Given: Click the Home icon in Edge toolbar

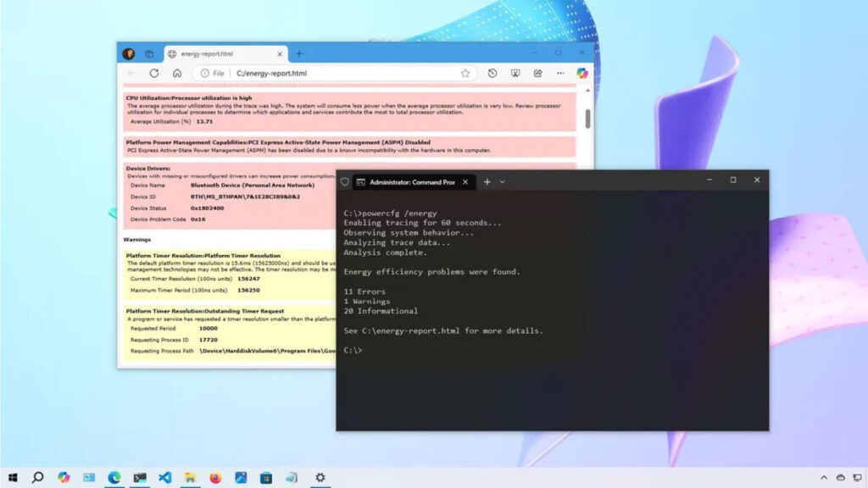Looking at the screenshot, I should coord(177,74).
